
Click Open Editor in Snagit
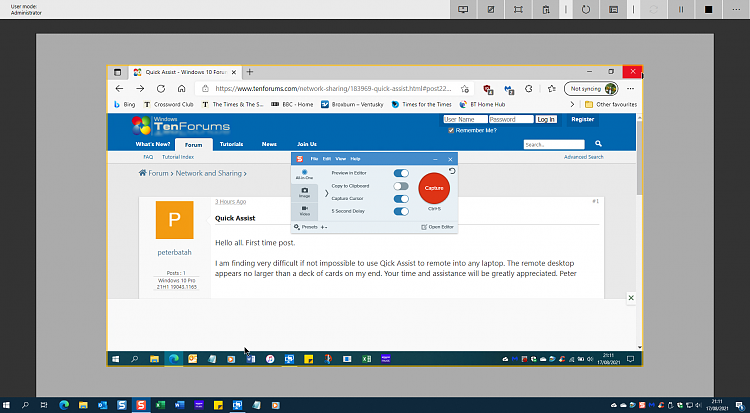pos(437,227)
